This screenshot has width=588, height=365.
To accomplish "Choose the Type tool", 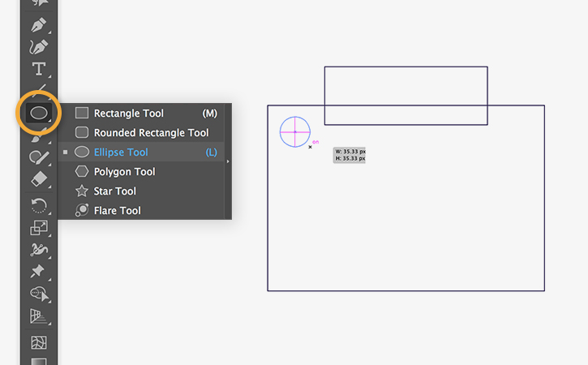I will point(38,69).
